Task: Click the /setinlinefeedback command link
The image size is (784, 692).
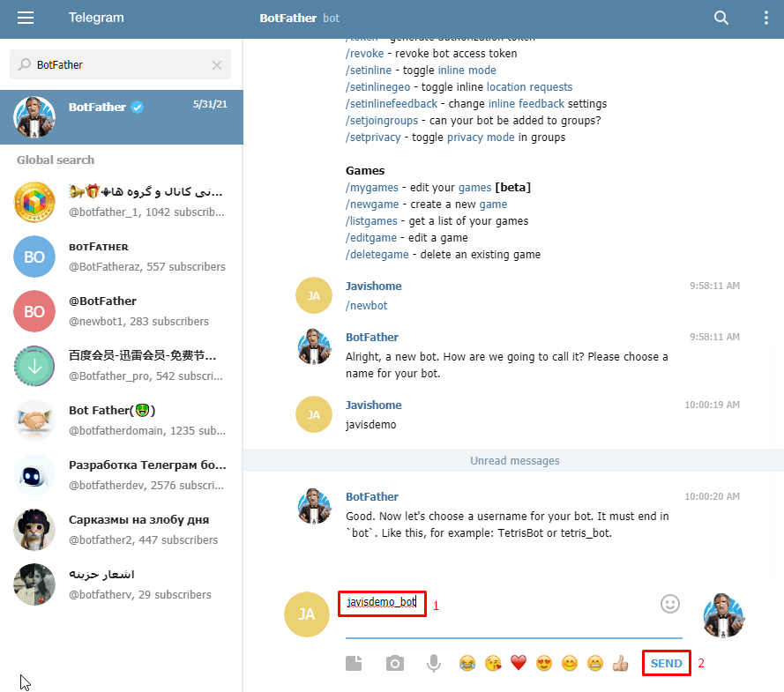Action: tap(392, 104)
